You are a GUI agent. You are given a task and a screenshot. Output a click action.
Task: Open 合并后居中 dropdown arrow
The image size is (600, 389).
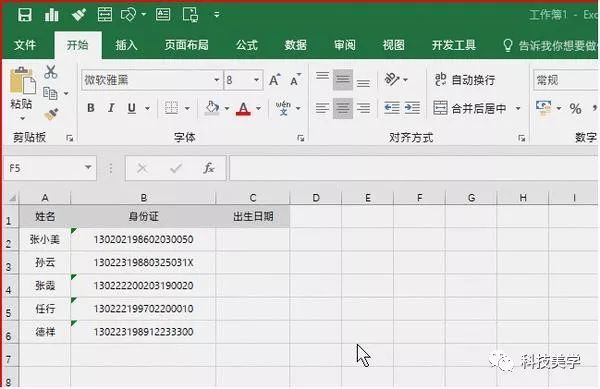coord(518,109)
